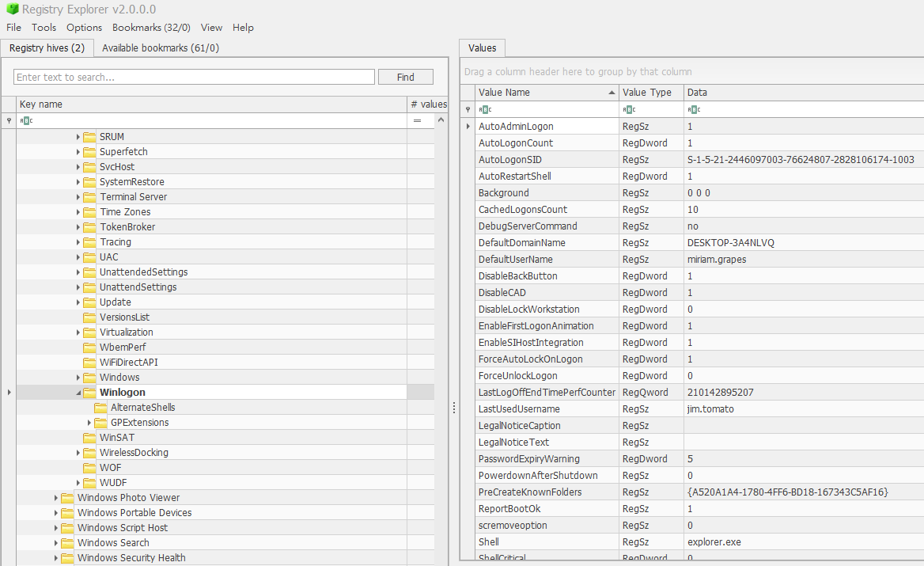Open the Tools menu
This screenshot has height=566, width=924.
[44, 28]
